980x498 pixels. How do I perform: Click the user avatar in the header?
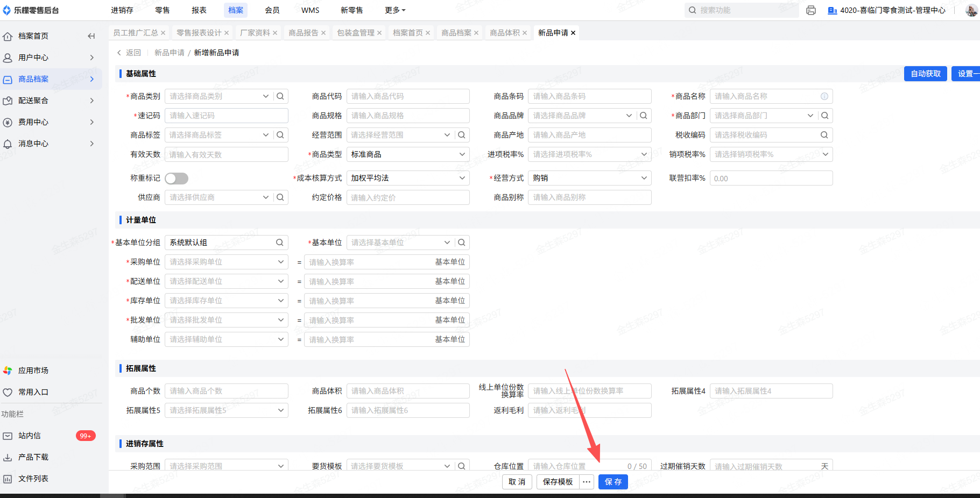click(x=971, y=10)
